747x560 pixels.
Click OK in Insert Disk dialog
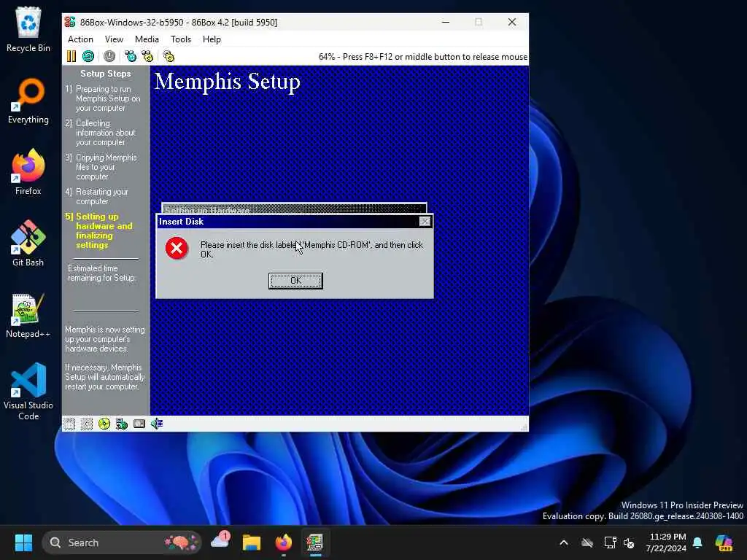pos(295,281)
